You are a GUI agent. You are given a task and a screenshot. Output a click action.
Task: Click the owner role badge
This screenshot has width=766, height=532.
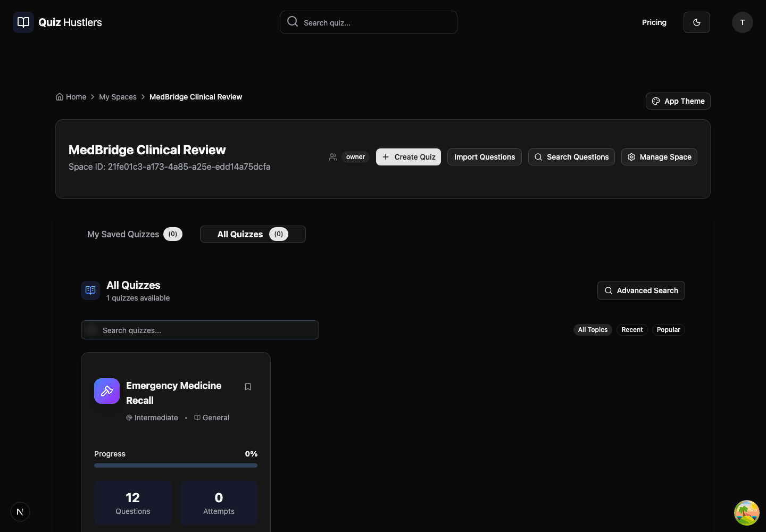(x=355, y=157)
